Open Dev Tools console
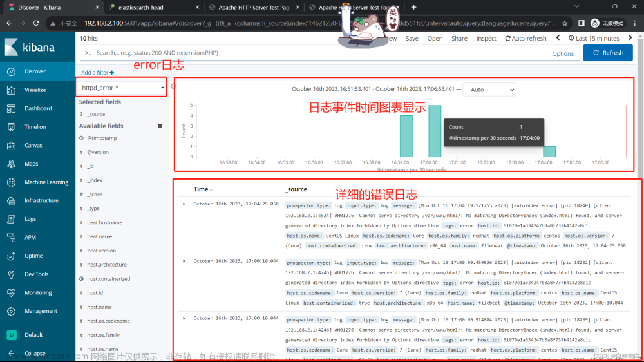The width and height of the screenshot is (644, 362). click(37, 274)
